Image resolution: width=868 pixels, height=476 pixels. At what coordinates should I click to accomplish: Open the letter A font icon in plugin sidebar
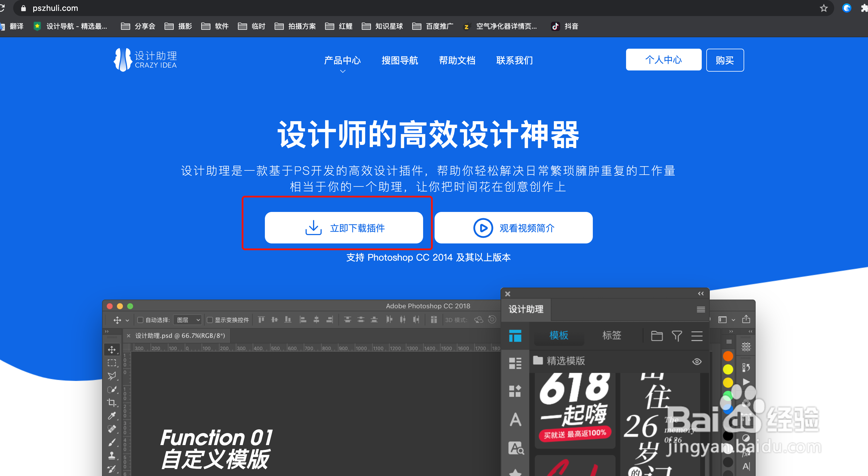tap(515, 420)
